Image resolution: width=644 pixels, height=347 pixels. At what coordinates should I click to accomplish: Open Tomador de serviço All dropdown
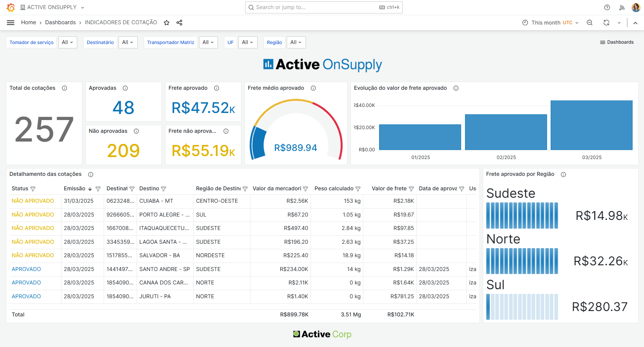click(67, 42)
